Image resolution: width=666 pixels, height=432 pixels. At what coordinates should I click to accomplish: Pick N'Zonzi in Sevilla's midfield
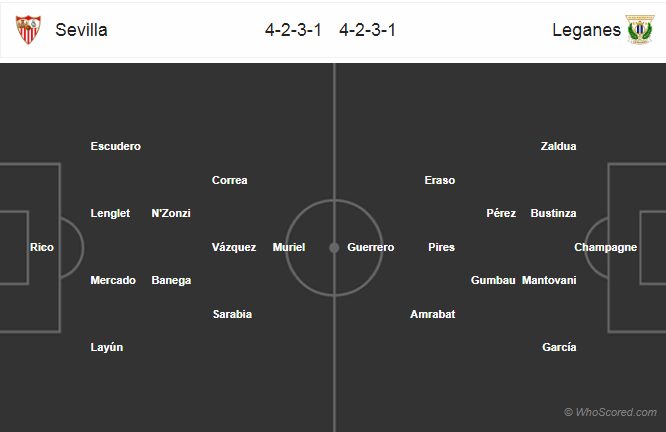coord(171,213)
